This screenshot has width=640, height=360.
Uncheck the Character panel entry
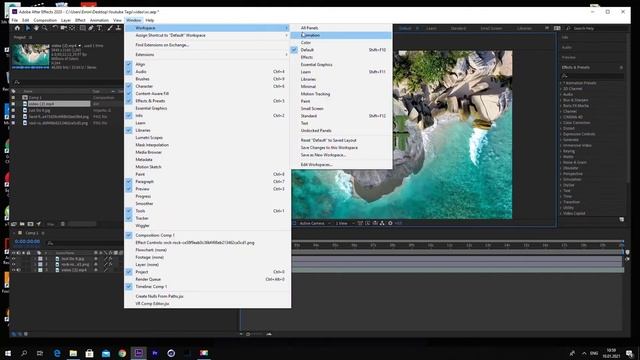tap(207, 86)
